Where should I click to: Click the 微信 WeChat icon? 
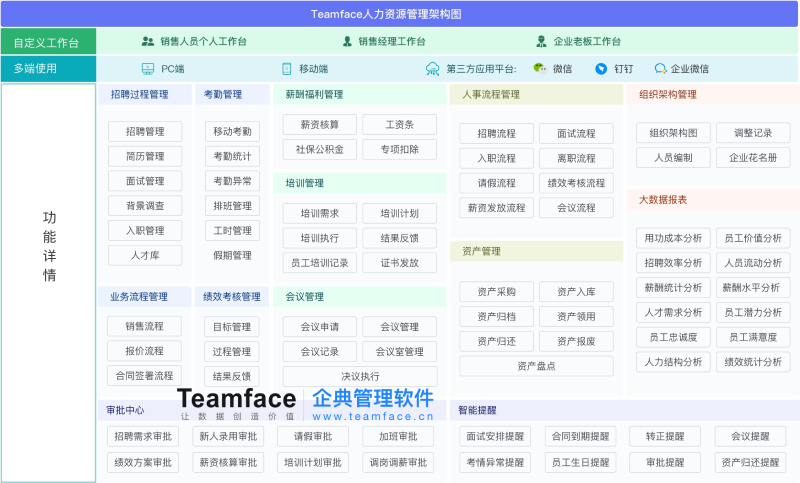540,68
